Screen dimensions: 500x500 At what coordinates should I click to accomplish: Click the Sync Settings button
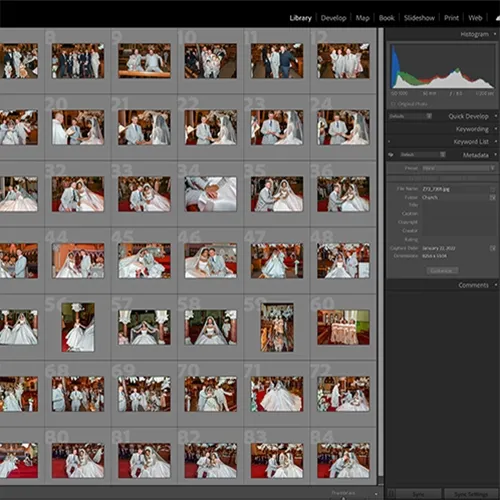[x=471, y=494]
